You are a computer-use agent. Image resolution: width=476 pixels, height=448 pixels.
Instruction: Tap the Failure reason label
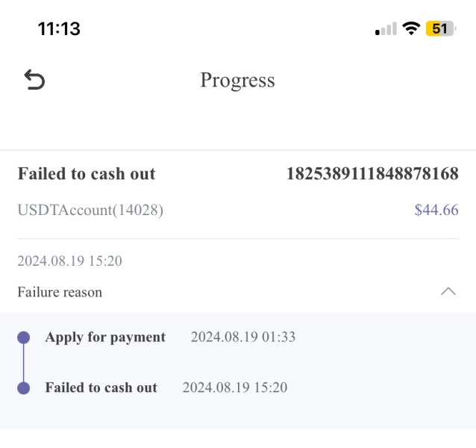(x=60, y=292)
